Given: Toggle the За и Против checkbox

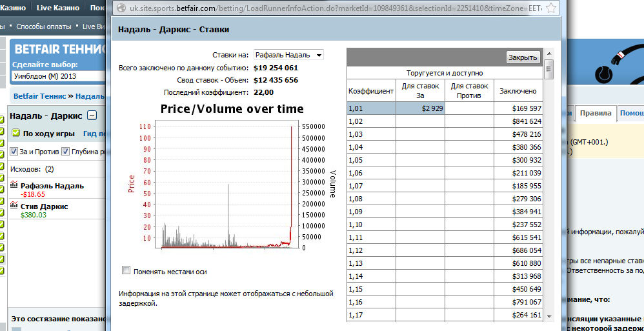Looking at the screenshot, I should click(x=14, y=152).
